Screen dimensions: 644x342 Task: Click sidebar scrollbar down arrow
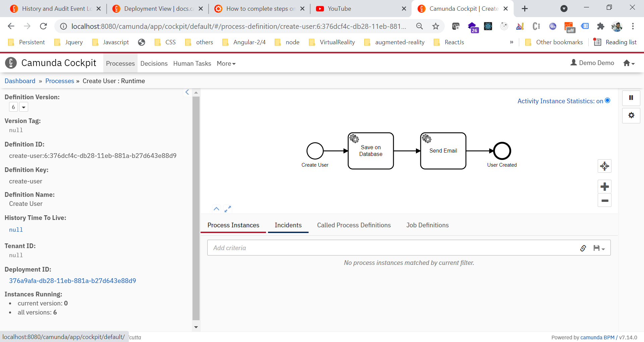(196, 327)
